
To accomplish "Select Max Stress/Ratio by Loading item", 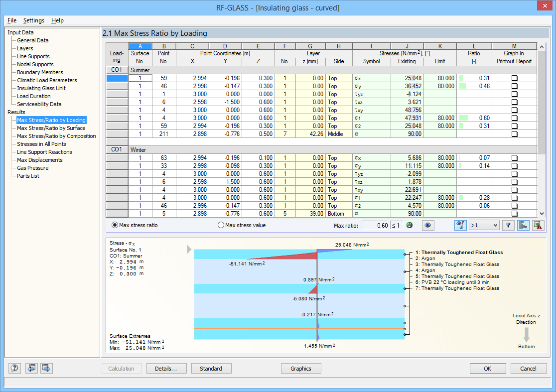I will [51, 120].
